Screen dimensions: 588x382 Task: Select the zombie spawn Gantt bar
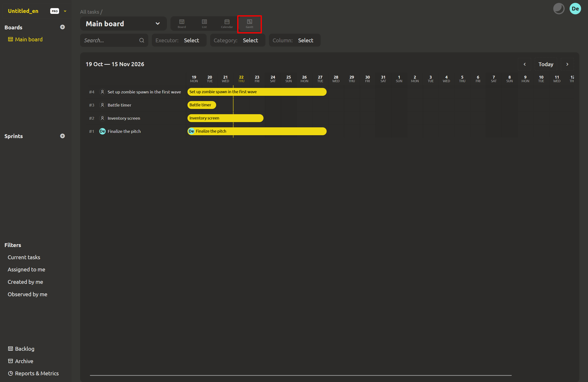[x=257, y=92]
